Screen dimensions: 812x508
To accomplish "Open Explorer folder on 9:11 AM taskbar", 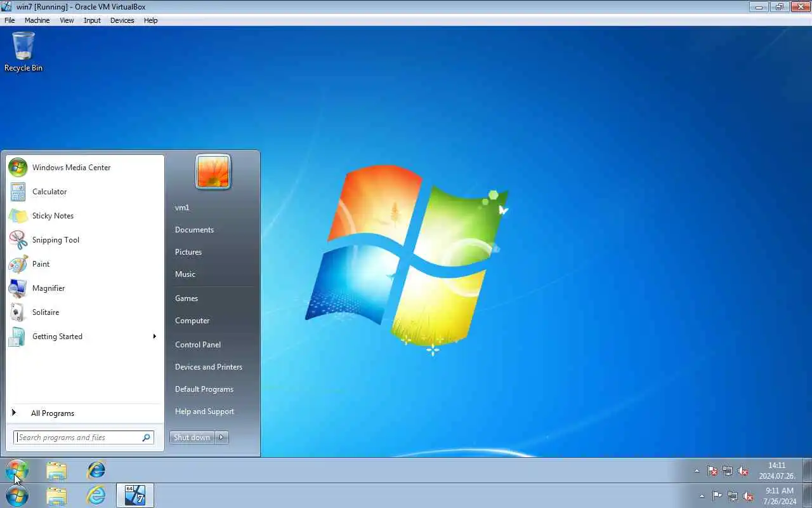I will [56, 495].
